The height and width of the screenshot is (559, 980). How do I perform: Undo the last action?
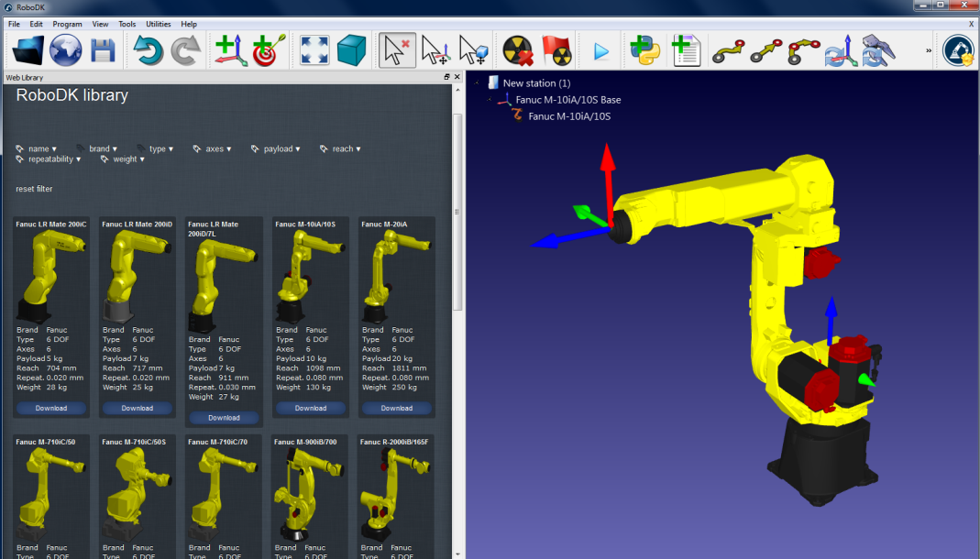point(149,50)
